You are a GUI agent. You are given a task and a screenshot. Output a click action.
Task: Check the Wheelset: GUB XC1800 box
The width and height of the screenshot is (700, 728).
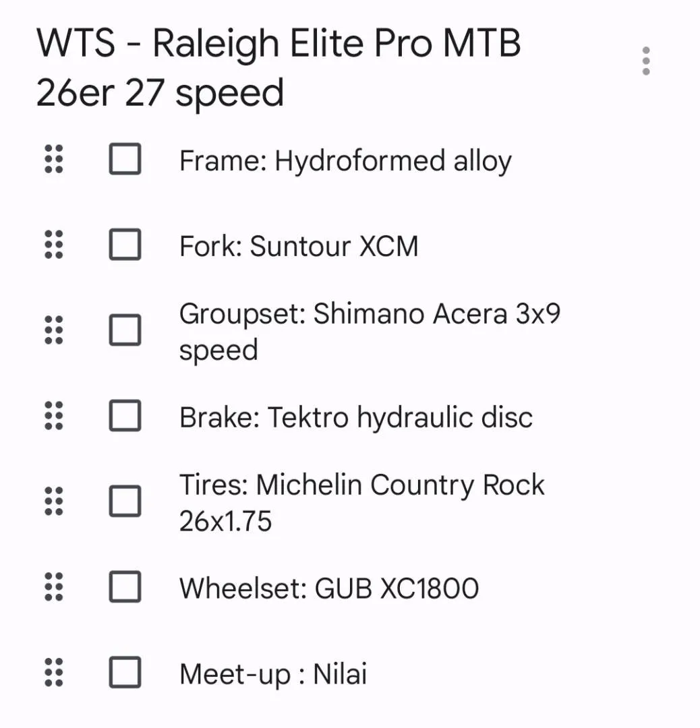click(125, 587)
